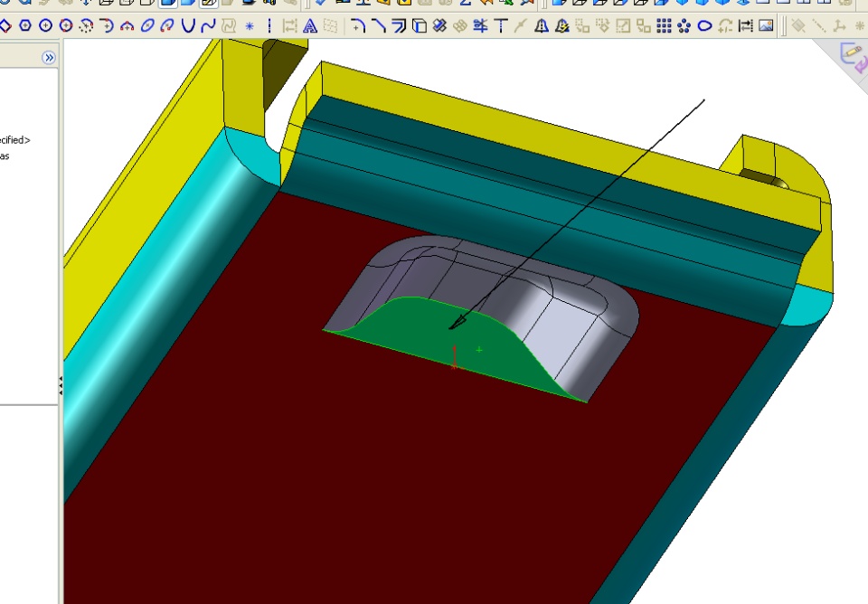Select the Coordinate System tool
This screenshot has height=604, width=868.
click(839, 25)
